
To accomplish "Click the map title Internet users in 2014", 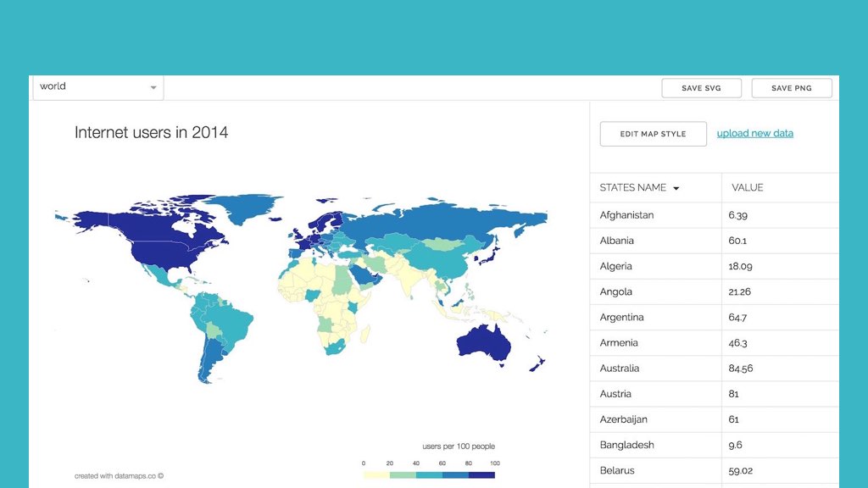I will click(x=151, y=132).
